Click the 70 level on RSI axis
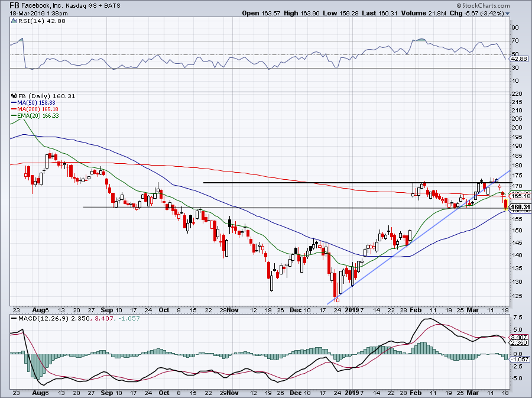 click(x=515, y=41)
